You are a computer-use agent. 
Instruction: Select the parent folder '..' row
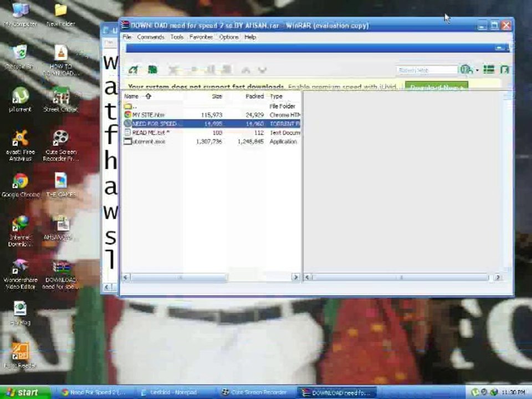click(211, 106)
